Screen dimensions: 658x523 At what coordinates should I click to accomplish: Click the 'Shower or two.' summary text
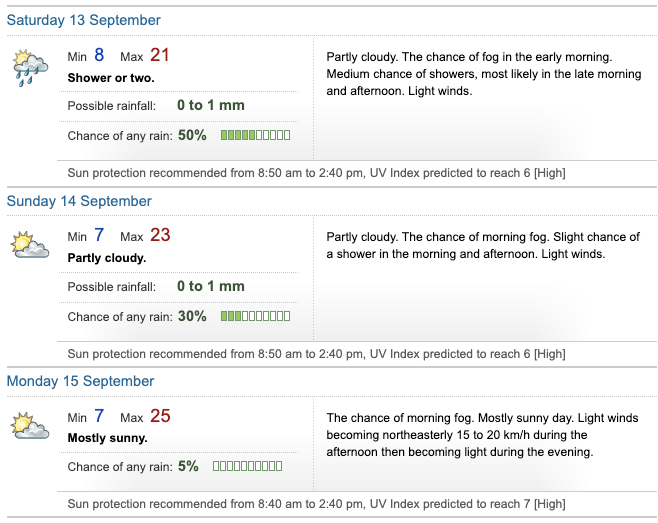click(111, 78)
